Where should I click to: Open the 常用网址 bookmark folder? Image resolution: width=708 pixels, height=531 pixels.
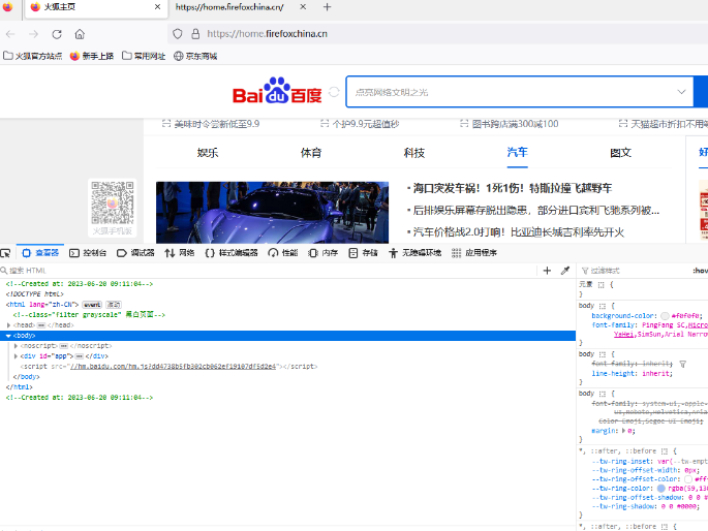point(144,56)
